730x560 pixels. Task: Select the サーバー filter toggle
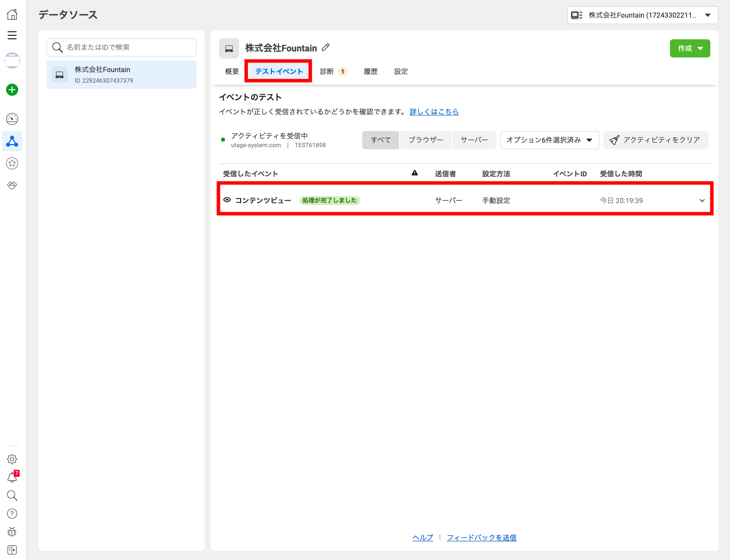point(474,140)
